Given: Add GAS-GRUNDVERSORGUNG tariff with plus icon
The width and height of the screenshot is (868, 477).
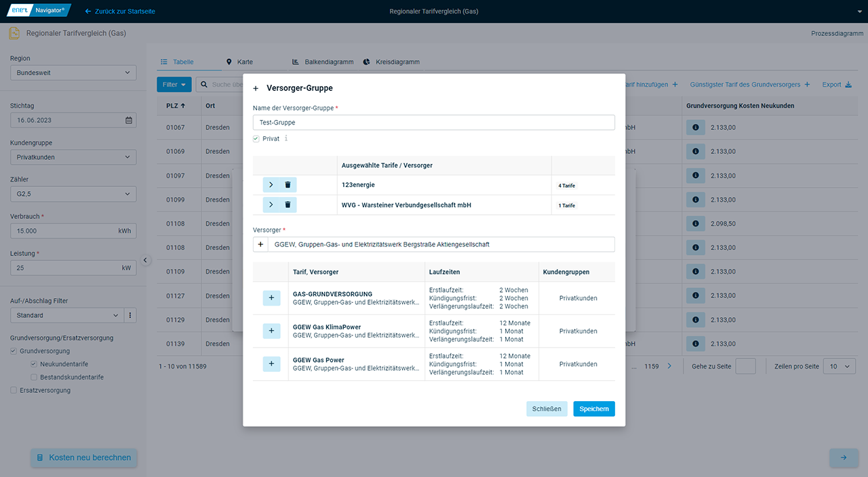Looking at the screenshot, I should point(271,298).
